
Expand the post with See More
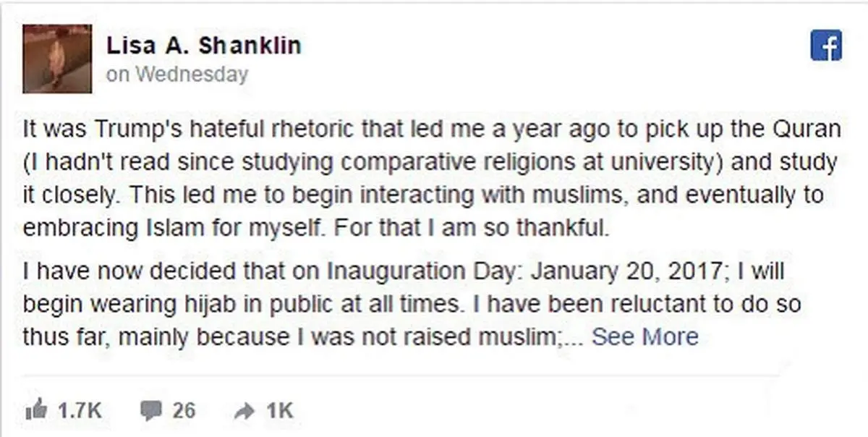645,336
